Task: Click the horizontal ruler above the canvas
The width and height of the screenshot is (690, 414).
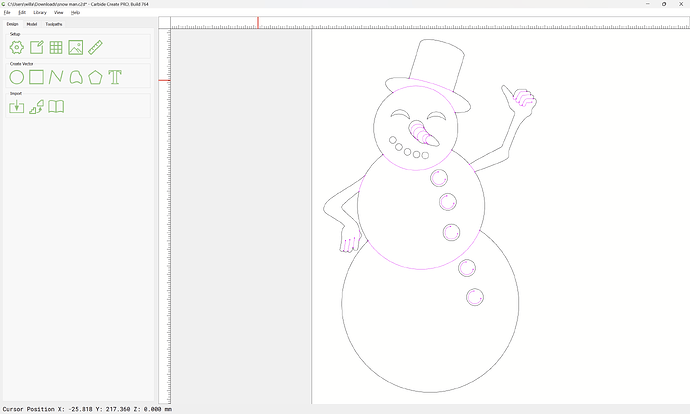Action: (430, 23)
